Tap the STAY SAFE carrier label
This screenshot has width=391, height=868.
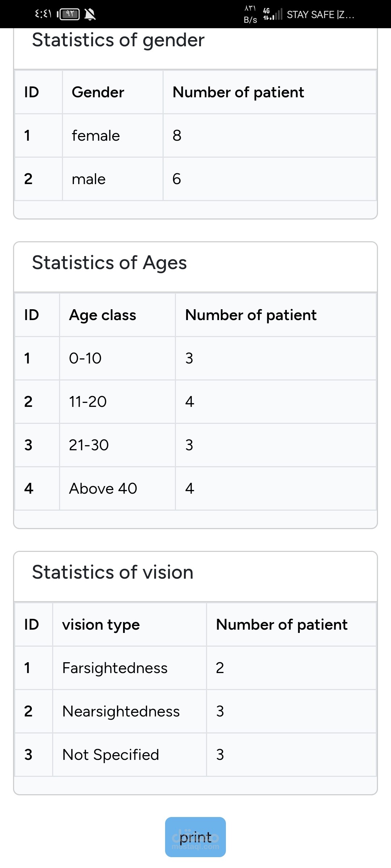point(320,15)
